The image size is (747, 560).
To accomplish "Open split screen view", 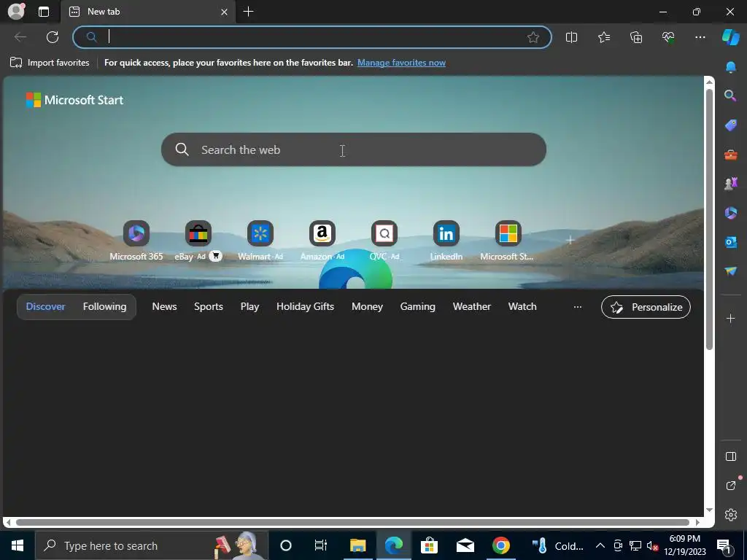I will pyautogui.click(x=571, y=37).
